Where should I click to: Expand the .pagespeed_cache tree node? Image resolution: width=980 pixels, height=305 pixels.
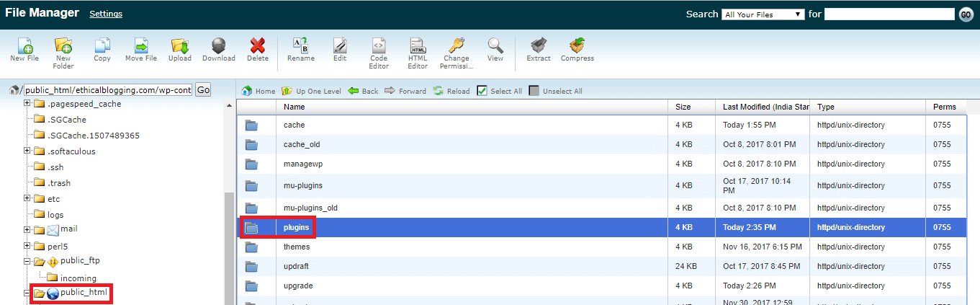[x=27, y=103]
